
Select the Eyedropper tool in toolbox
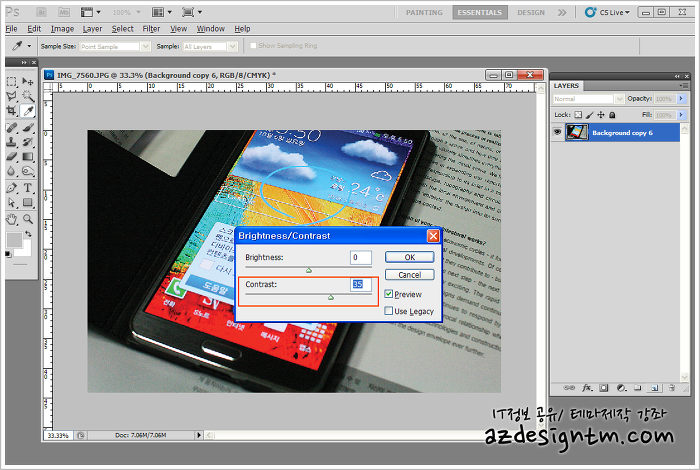coord(28,110)
